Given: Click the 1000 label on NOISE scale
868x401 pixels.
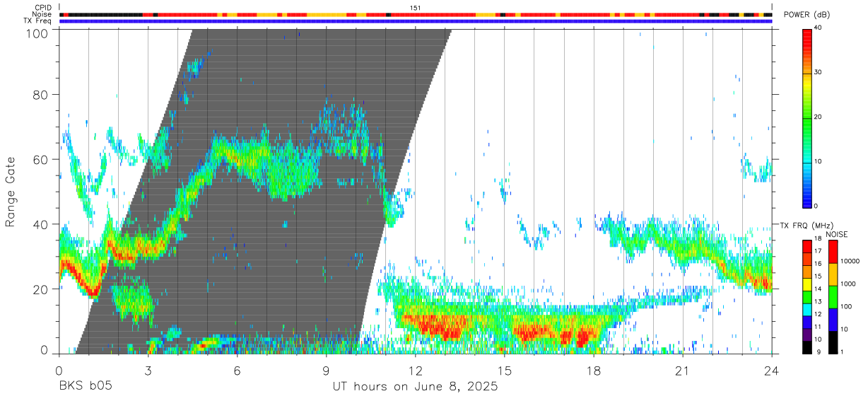Looking at the screenshot, I should [848, 284].
